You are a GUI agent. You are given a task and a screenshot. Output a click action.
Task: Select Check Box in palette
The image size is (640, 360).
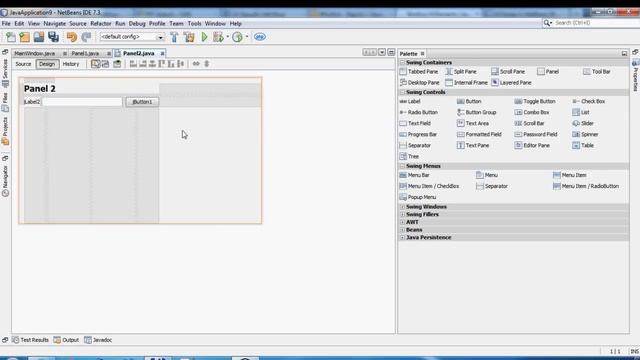pyautogui.click(x=589, y=101)
